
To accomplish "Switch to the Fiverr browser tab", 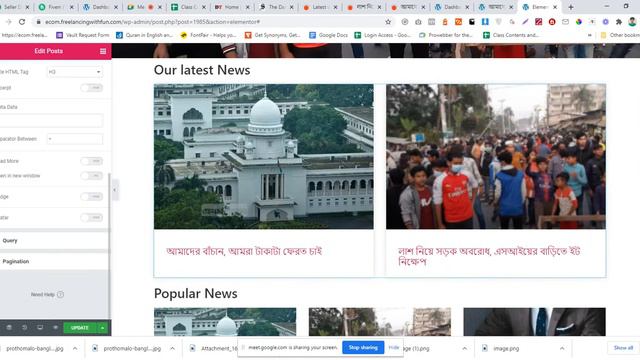I will 55,7.
